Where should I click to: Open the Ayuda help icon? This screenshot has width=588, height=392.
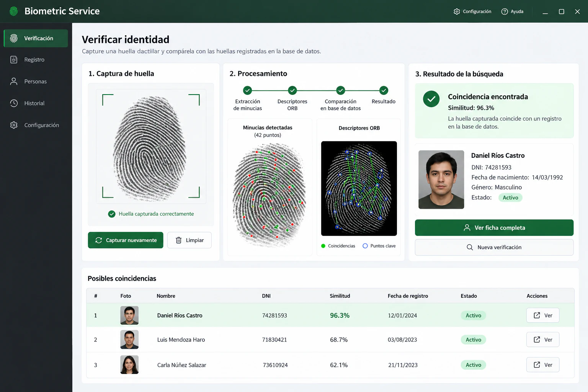(505, 11)
